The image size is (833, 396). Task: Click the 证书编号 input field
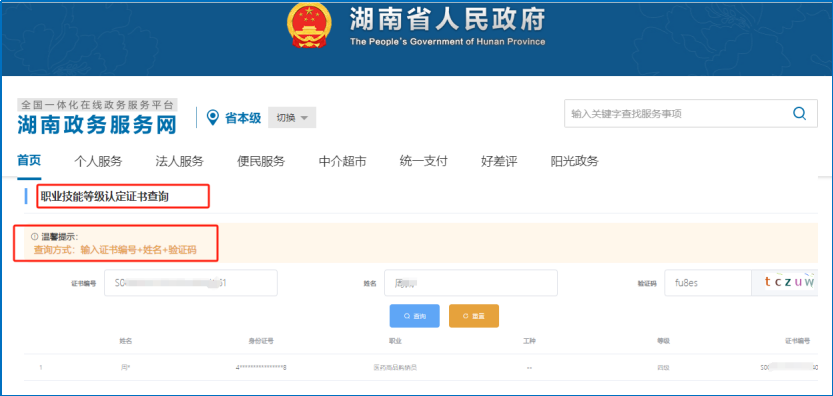pos(191,283)
